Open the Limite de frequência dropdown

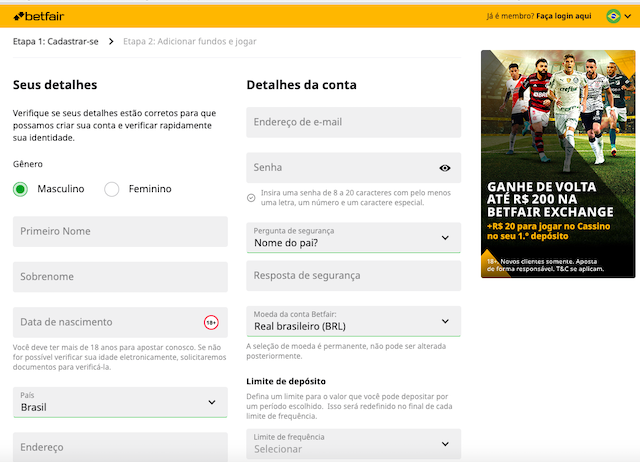click(353, 444)
